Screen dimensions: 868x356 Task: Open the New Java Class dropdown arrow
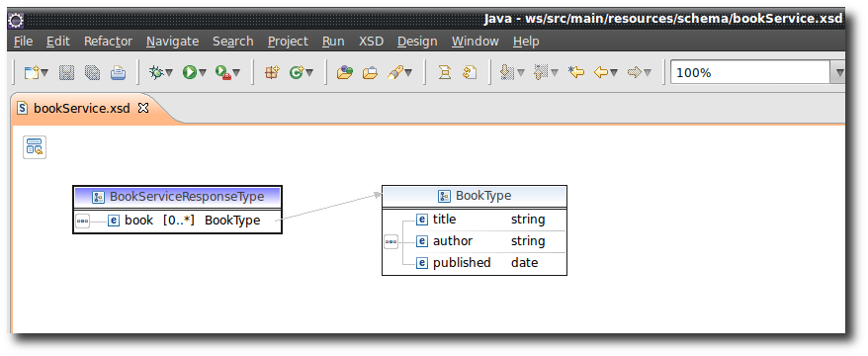309,73
